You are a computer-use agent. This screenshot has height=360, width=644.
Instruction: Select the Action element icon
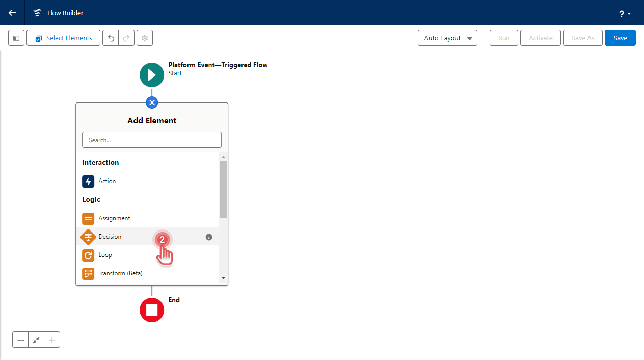click(x=88, y=181)
